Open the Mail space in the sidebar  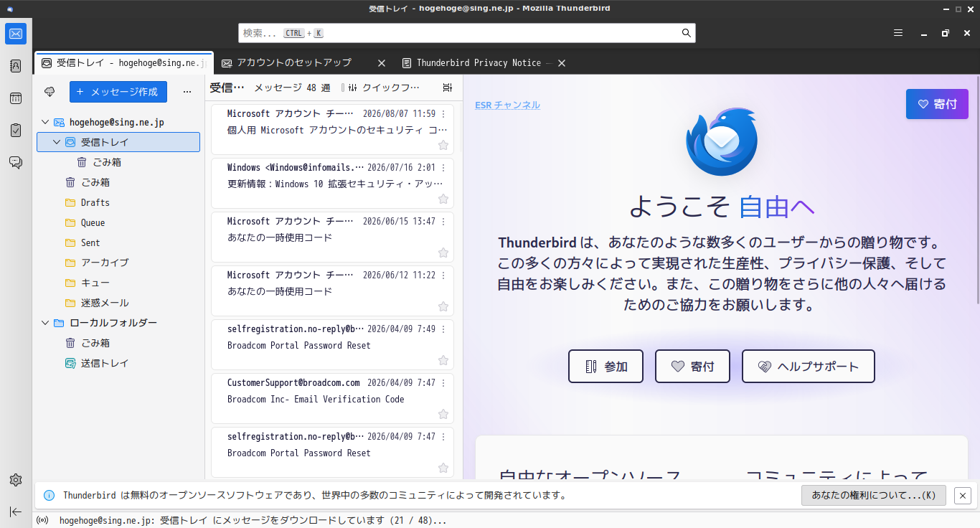[16, 34]
